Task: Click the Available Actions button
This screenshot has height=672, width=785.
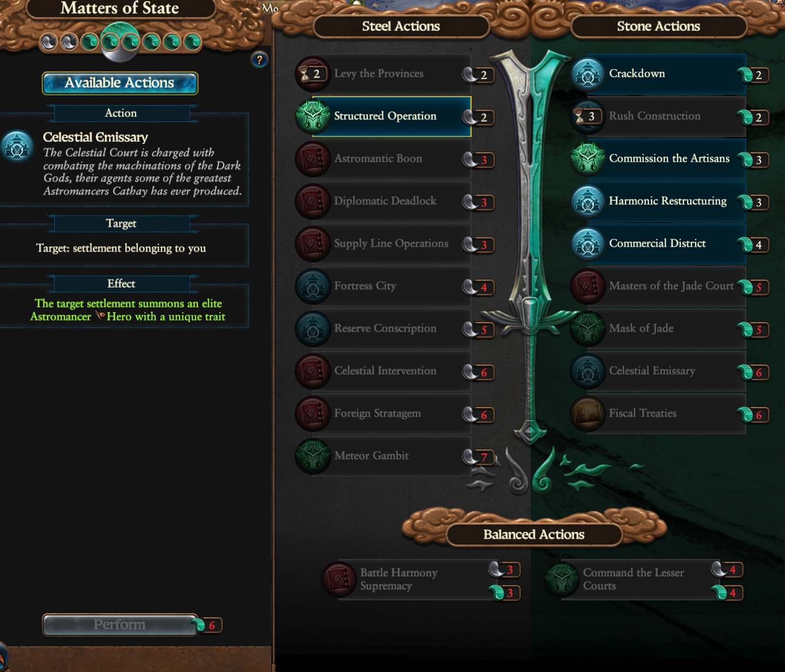Action: tap(120, 83)
